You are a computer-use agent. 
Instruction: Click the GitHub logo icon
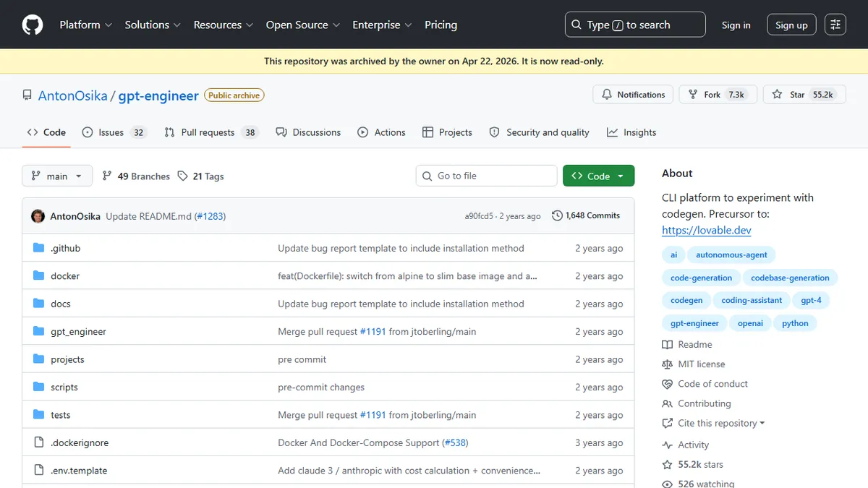(33, 25)
